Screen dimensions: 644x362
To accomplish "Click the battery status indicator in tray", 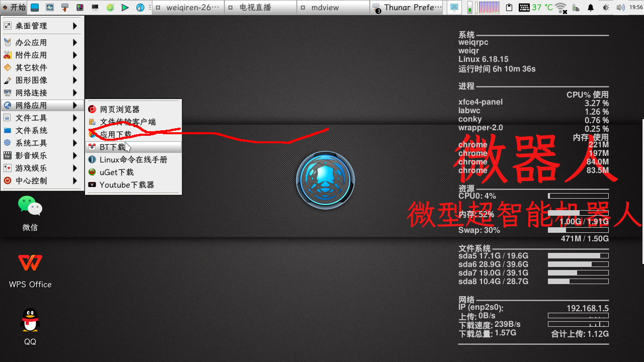I will tap(576, 7).
